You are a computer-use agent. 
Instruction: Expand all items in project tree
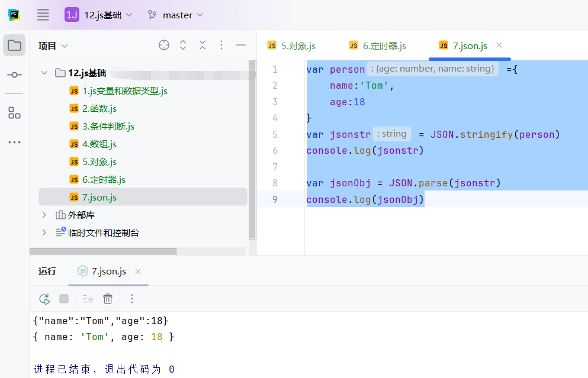pos(183,46)
